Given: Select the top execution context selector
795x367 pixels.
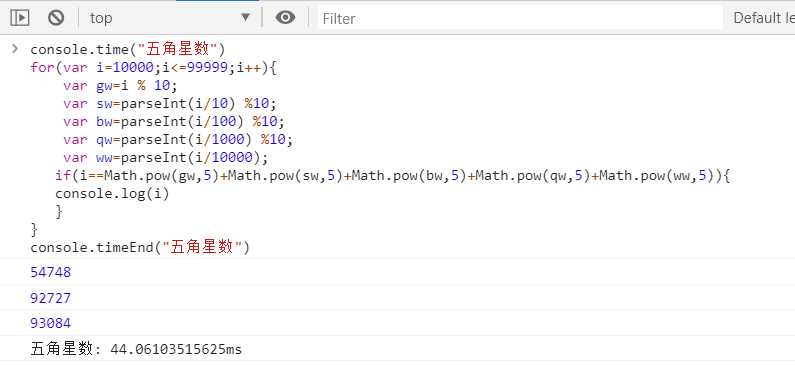Looking at the screenshot, I should pyautogui.click(x=170, y=18).
